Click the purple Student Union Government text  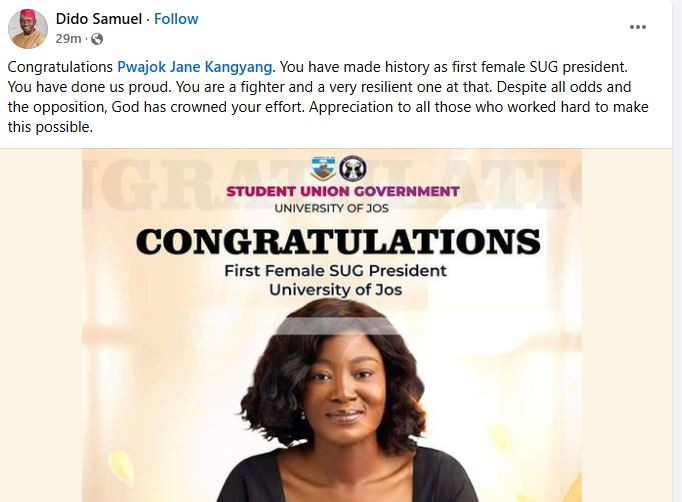click(342, 191)
